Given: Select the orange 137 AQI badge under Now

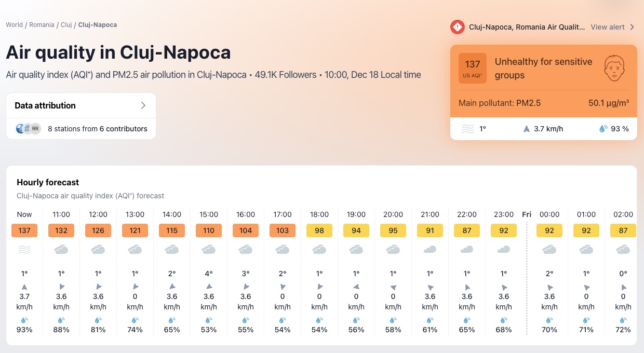Looking at the screenshot, I should pos(24,230).
